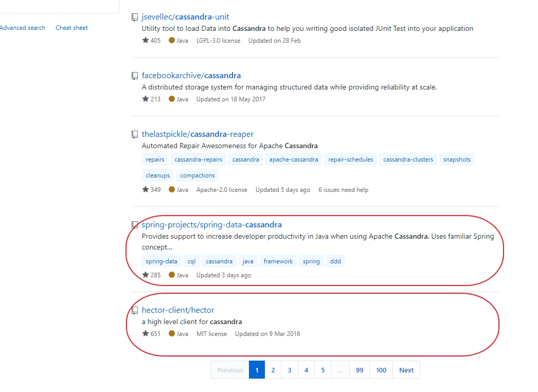The width and height of the screenshot is (538, 392).
Task: Select the cassandra-repairs topic tag
Action: point(199,159)
